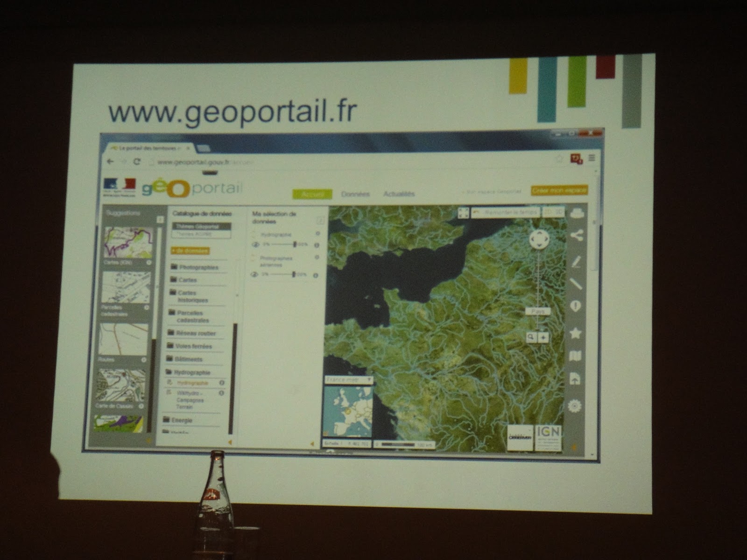The width and height of the screenshot is (747, 560).
Task: Click the overview mini map of Europe
Action: point(347,411)
